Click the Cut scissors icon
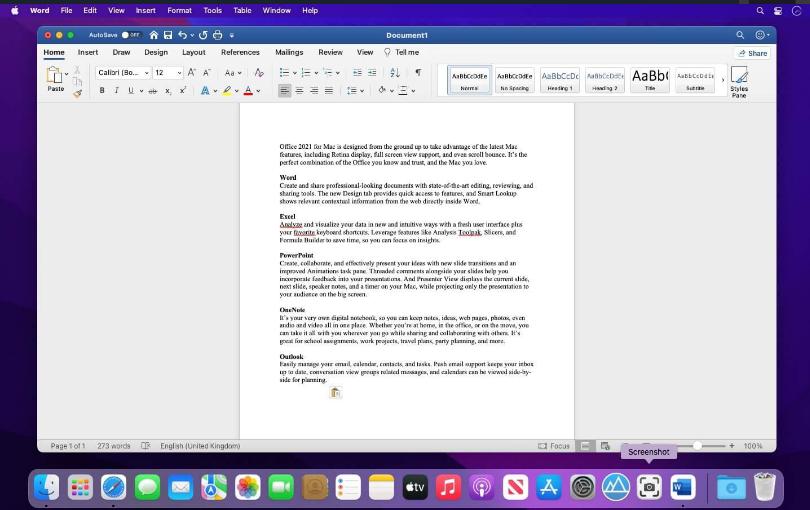This screenshot has width=810, height=510. 77,69
